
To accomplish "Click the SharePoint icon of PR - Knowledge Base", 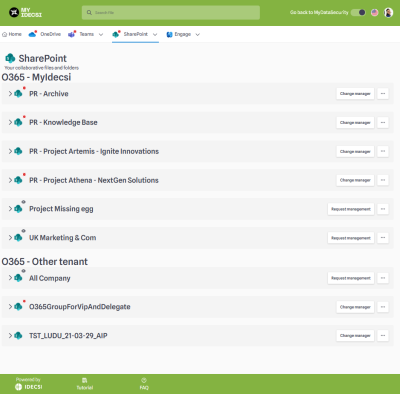I will click(18, 122).
